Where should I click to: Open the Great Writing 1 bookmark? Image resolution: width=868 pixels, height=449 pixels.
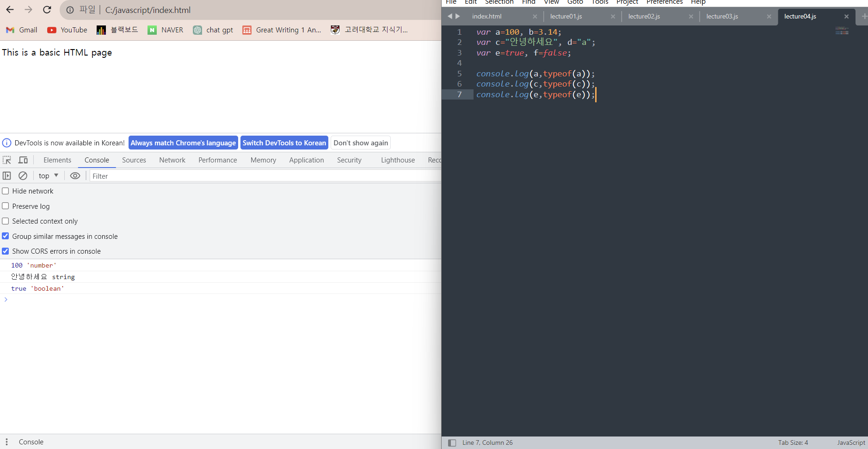(282, 30)
